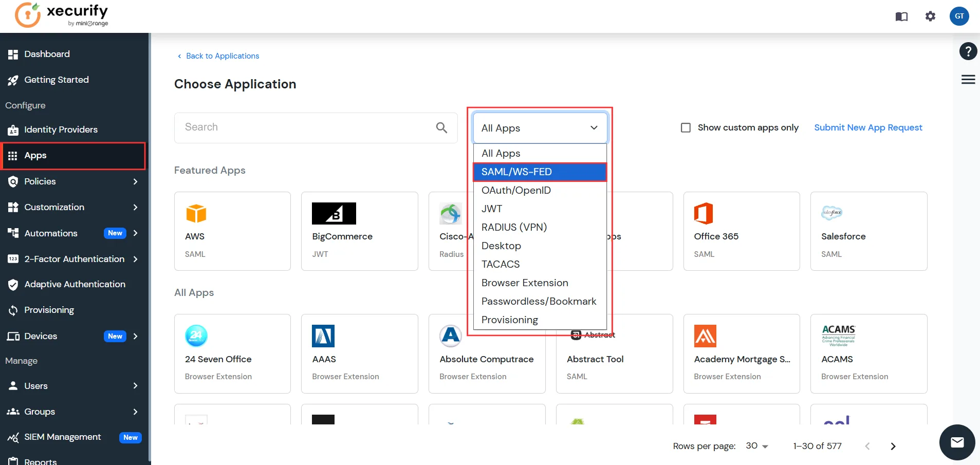Open the mail chat bubble icon
980x465 pixels.
click(957, 442)
